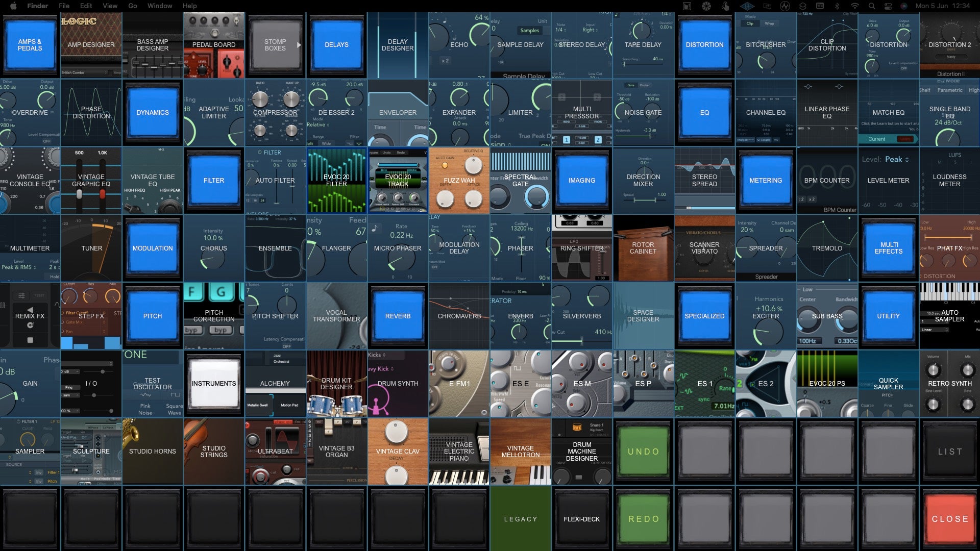Launch Drum Kit Designer
This screenshot has height=551, width=980.
(336, 384)
